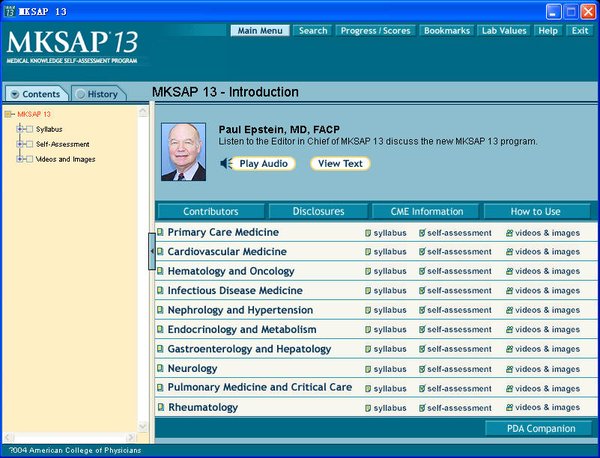Open the Neurology self-assessment link
The height and width of the screenshot is (458, 600).
[x=455, y=369]
